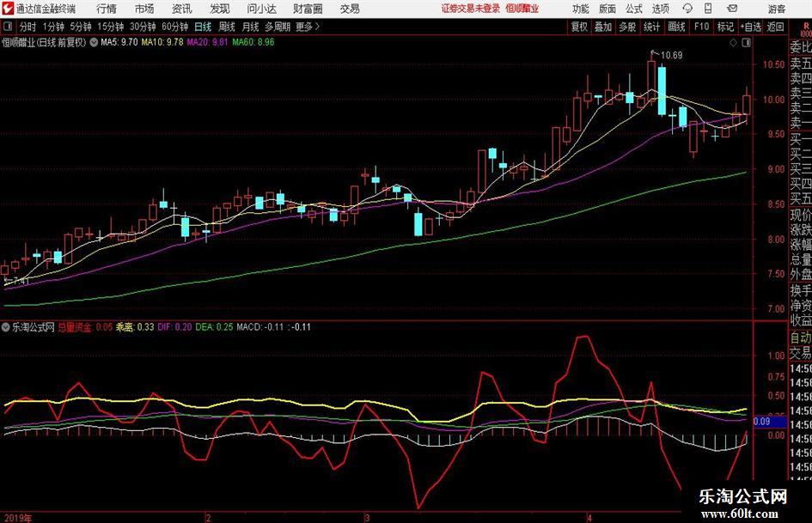Click the 2019年 date label on timeline
The image size is (812, 523).
tap(17, 518)
